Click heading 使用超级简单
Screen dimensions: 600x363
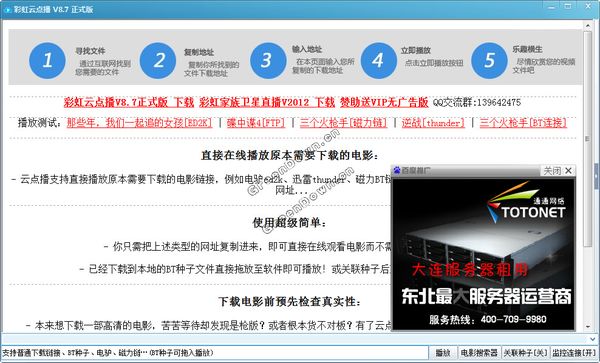(290, 222)
